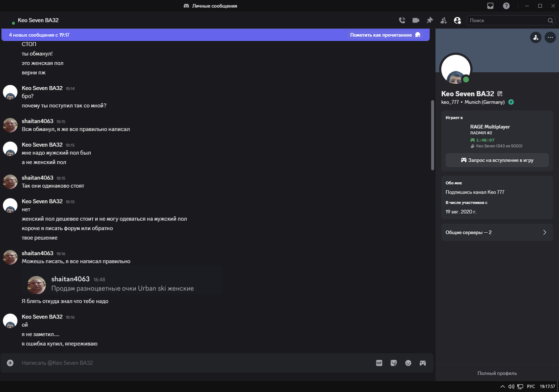Expand Общие серверы — 2 section
This screenshot has width=559, height=392.
pyautogui.click(x=497, y=232)
